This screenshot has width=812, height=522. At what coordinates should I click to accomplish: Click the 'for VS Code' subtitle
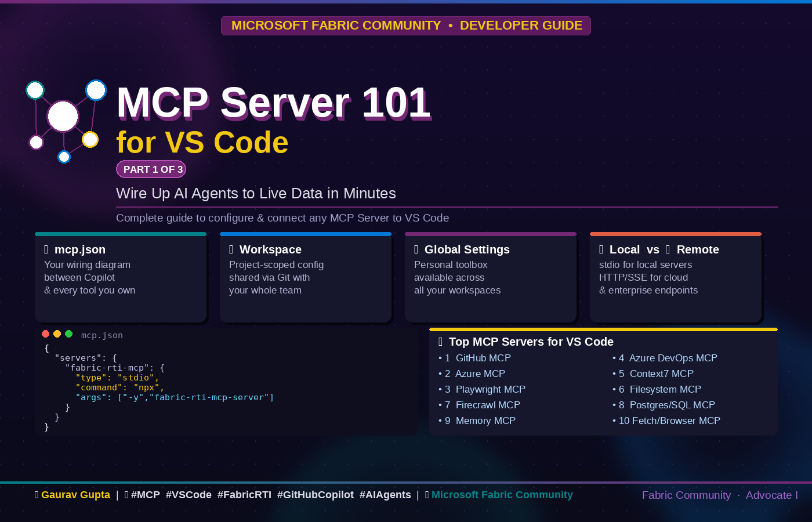202,143
